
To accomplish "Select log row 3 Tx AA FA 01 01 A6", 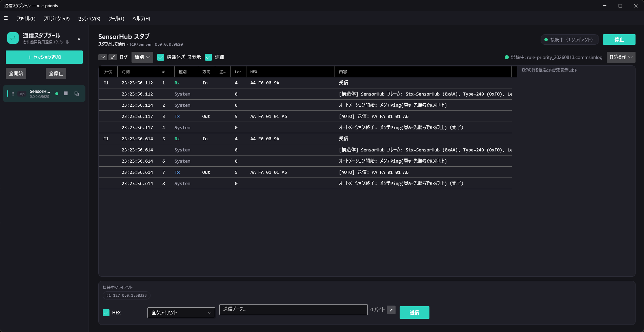I will (x=305, y=116).
